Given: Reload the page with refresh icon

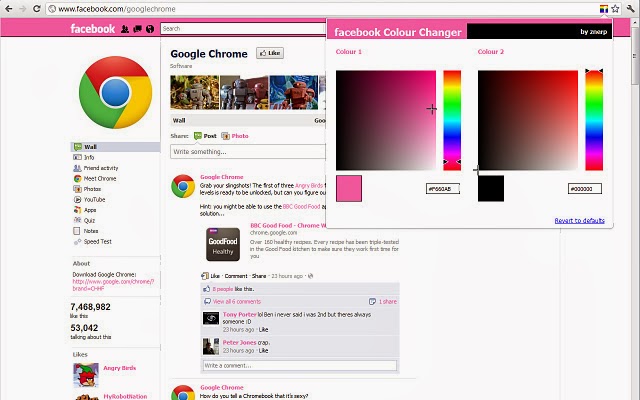Looking at the screenshot, I should tap(37, 9).
